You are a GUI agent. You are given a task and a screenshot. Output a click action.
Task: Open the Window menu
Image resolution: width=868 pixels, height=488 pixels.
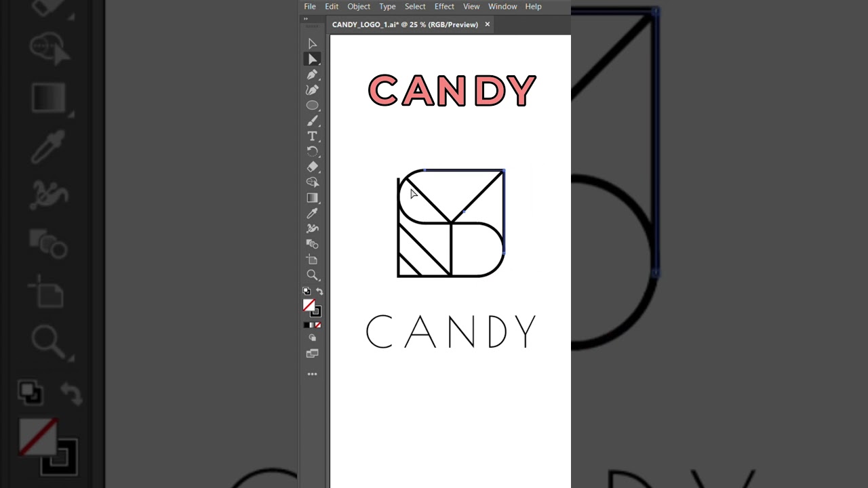[x=502, y=7]
